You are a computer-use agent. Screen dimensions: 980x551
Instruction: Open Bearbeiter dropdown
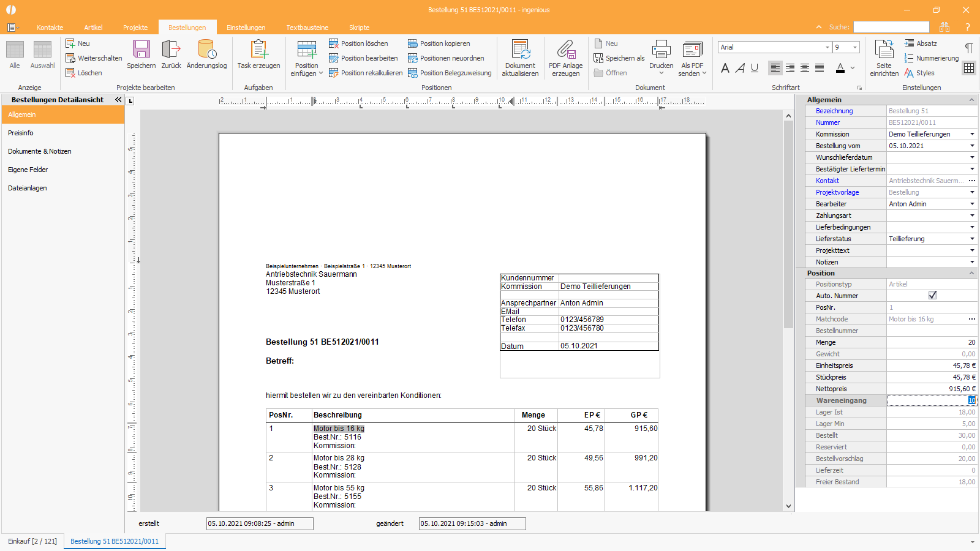(972, 204)
